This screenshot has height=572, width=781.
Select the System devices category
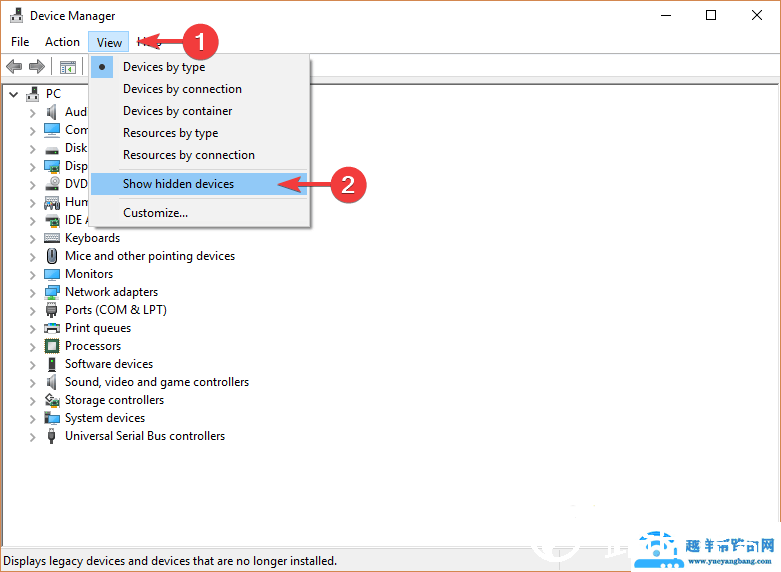(105, 418)
